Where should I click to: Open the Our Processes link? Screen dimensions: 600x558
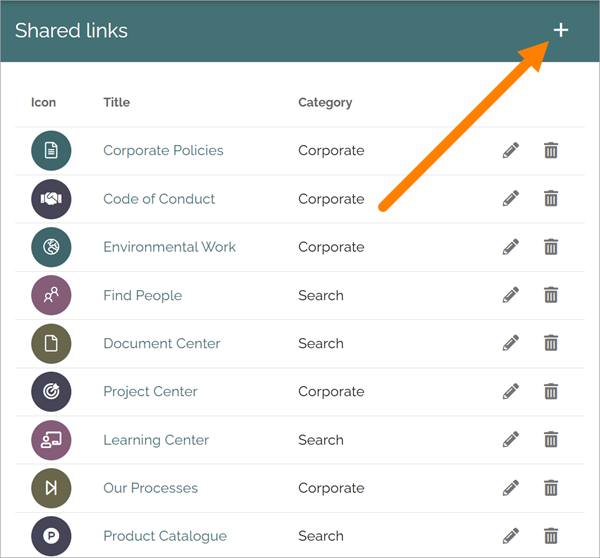(x=151, y=488)
